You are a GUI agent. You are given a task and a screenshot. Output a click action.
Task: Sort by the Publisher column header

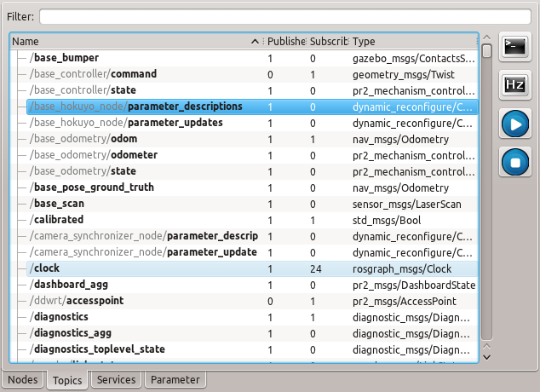286,42
